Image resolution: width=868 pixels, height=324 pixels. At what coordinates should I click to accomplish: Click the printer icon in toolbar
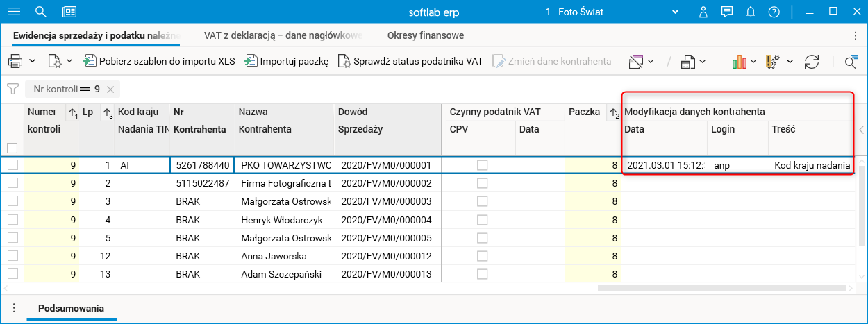pos(15,61)
